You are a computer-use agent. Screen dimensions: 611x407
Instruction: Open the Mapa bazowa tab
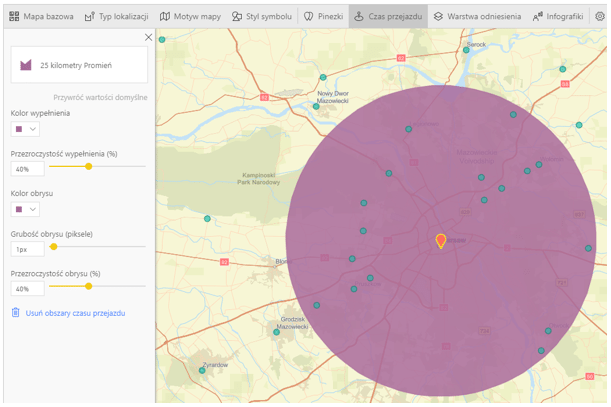pyautogui.click(x=42, y=16)
